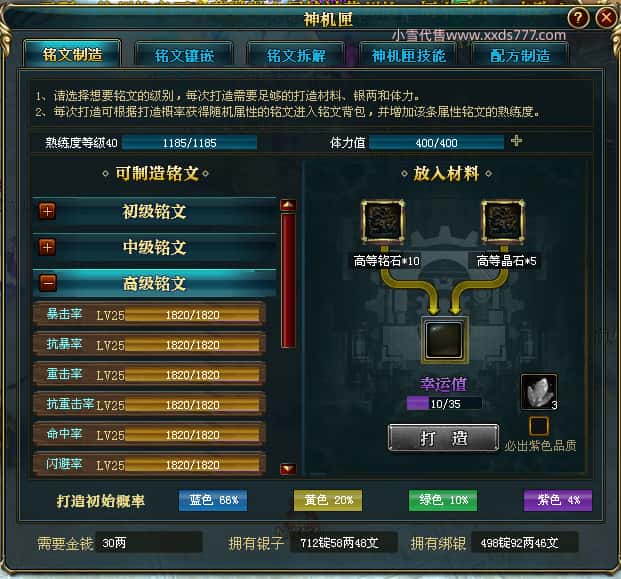Click the 高等铭石 material slot icon
This screenshot has height=579, width=621.
point(383,221)
